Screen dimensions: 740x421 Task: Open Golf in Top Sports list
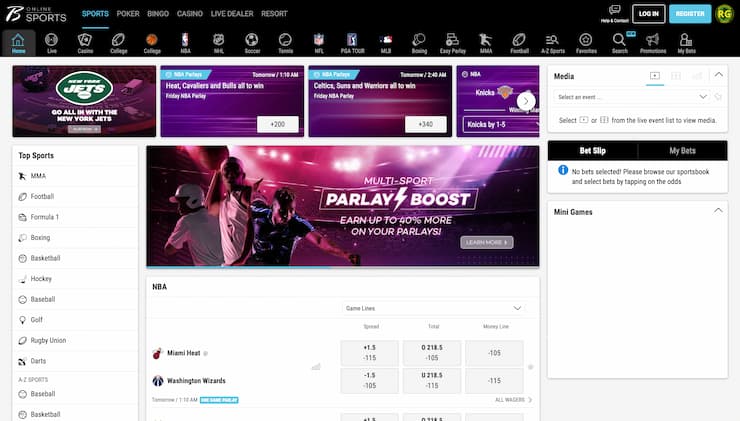pos(76,320)
